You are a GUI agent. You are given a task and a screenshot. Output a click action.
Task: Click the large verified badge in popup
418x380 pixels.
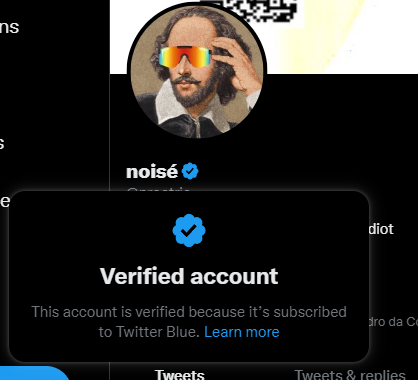pyautogui.click(x=189, y=230)
